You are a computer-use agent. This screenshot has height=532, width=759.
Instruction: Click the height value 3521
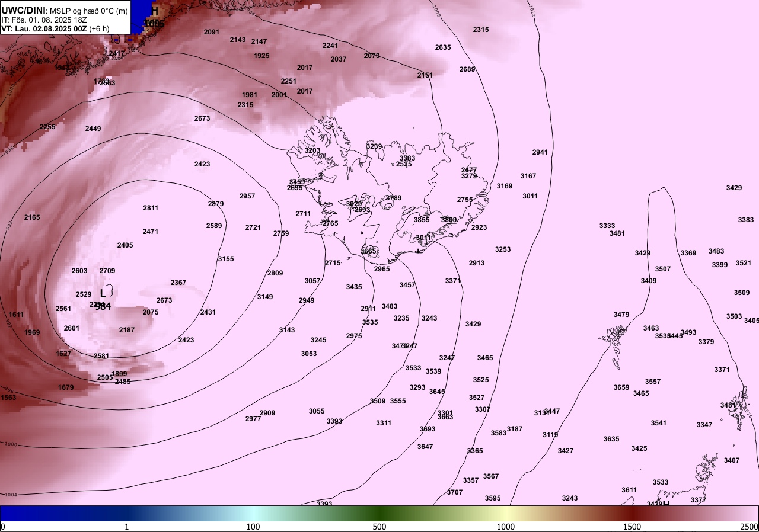pyautogui.click(x=744, y=263)
